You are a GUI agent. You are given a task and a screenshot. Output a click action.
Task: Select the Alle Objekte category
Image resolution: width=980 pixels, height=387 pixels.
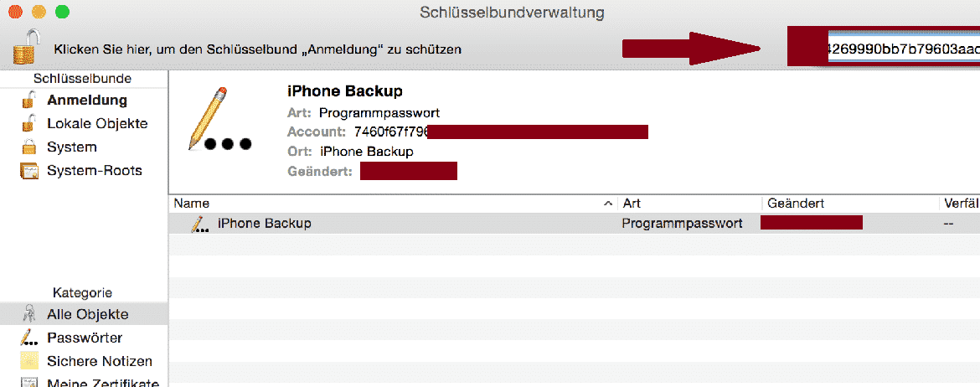pyautogui.click(x=85, y=314)
